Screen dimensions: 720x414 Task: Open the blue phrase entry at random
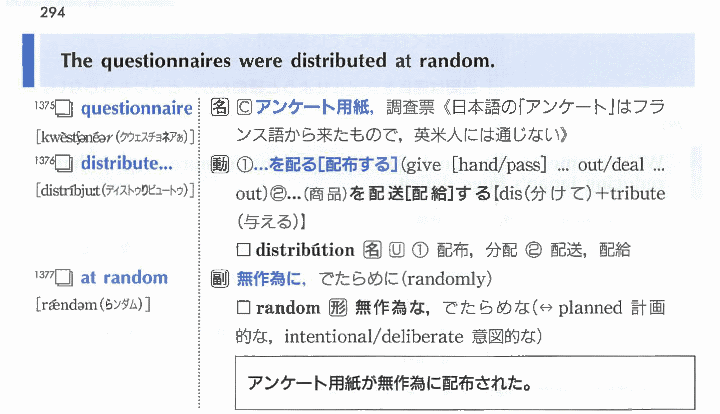pos(123,278)
